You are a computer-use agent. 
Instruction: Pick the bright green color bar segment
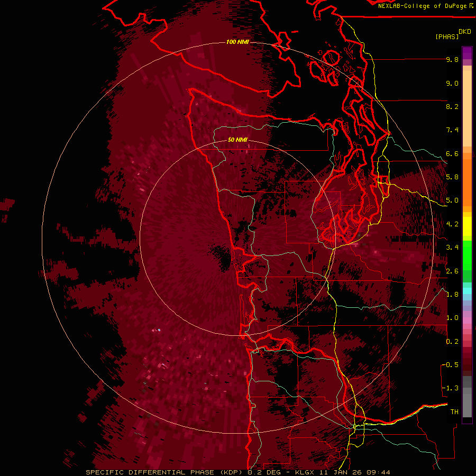467,255
